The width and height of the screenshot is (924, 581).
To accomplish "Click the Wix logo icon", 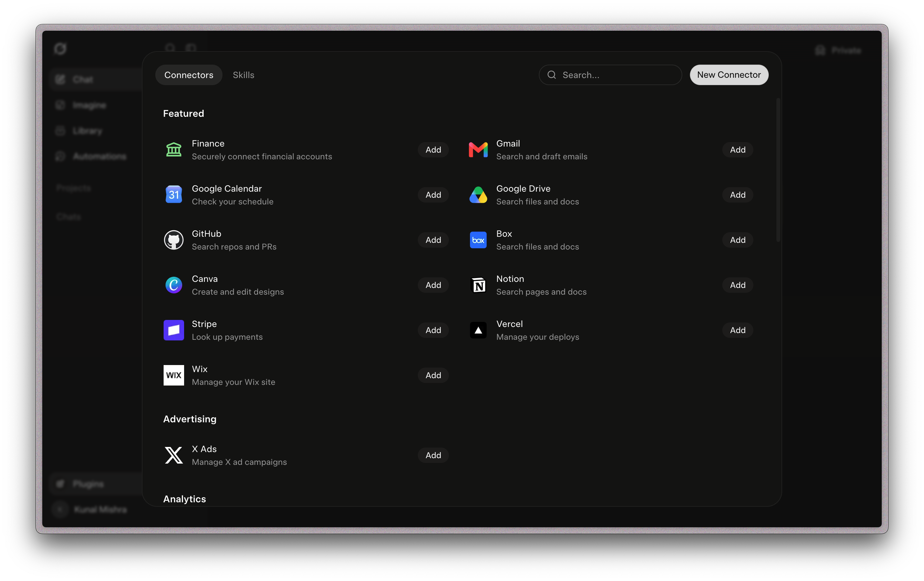I will click(174, 375).
